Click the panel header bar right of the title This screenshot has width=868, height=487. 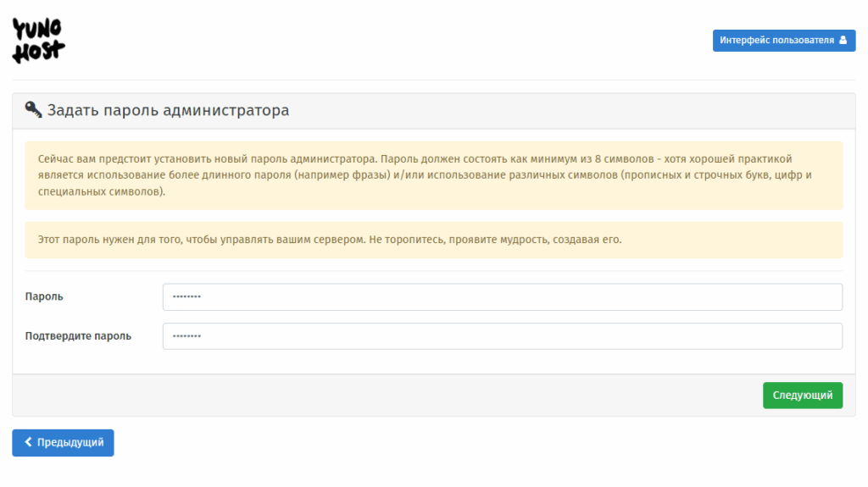[570, 111]
